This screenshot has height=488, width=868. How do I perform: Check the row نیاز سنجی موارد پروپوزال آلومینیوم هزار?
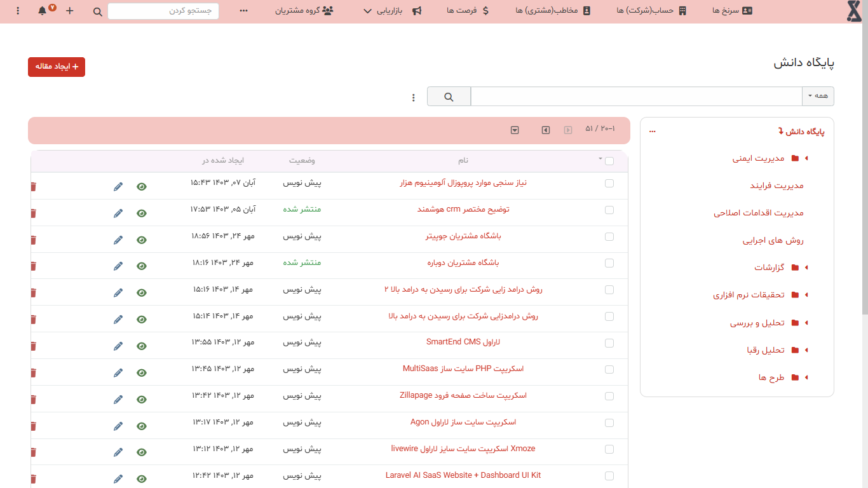[609, 183]
